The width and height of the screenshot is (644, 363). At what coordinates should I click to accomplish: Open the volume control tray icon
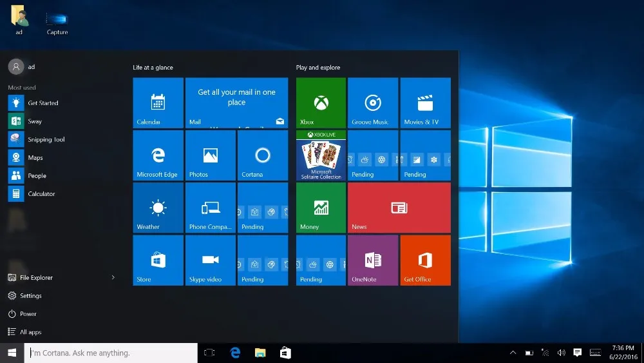pyautogui.click(x=561, y=352)
